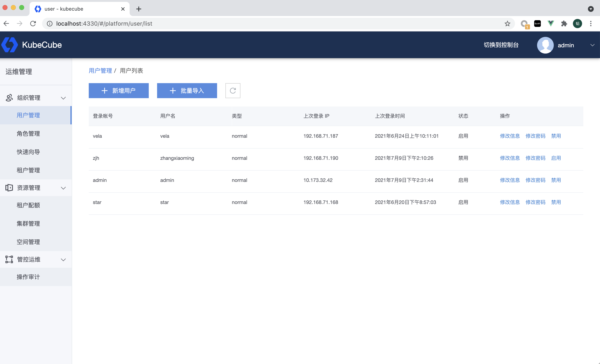Click the 批量导入 button

click(x=187, y=91)
